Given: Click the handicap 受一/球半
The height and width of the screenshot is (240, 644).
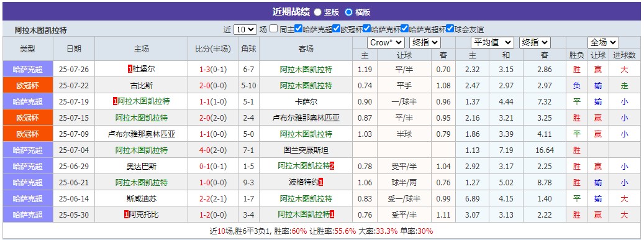Looking at the screenshot, I should tap(404, 199).
